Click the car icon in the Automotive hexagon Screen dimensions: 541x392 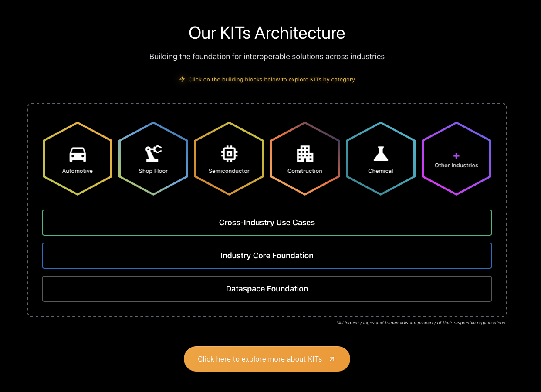point(78,154)
